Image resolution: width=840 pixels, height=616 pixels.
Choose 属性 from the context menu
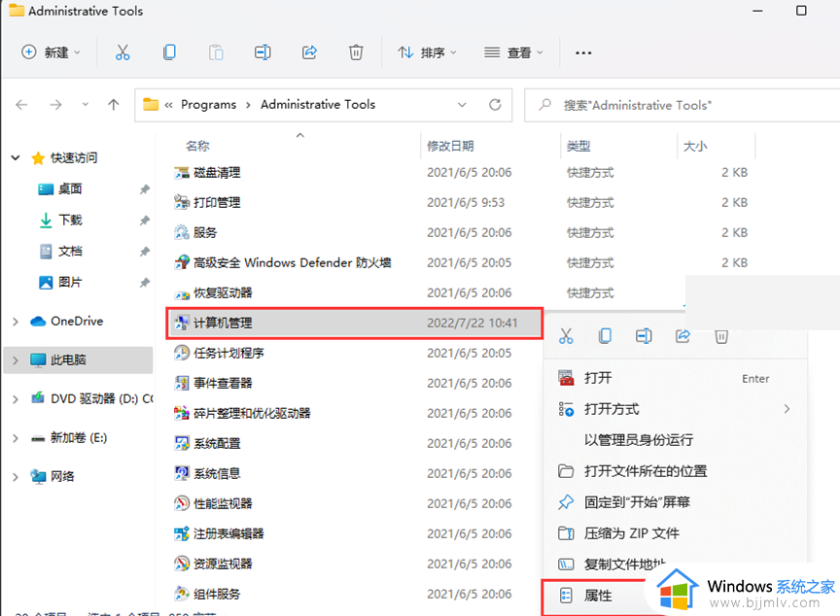[597, 596]
